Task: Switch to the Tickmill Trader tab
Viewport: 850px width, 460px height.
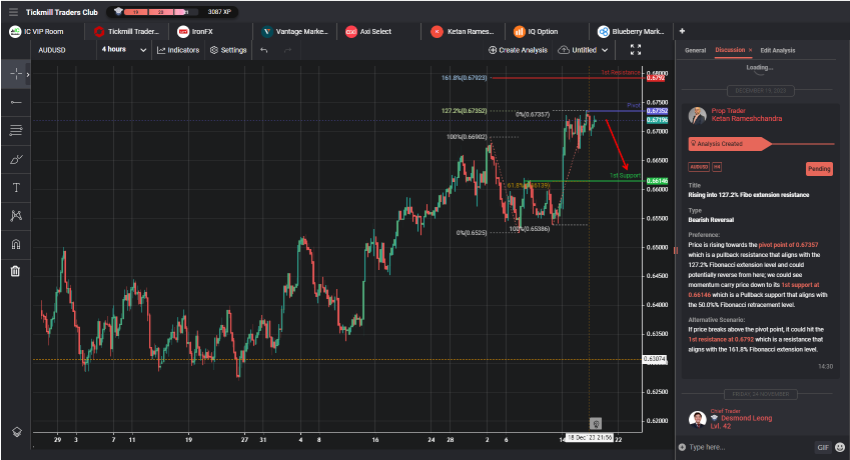Action: tap(126, 31)
